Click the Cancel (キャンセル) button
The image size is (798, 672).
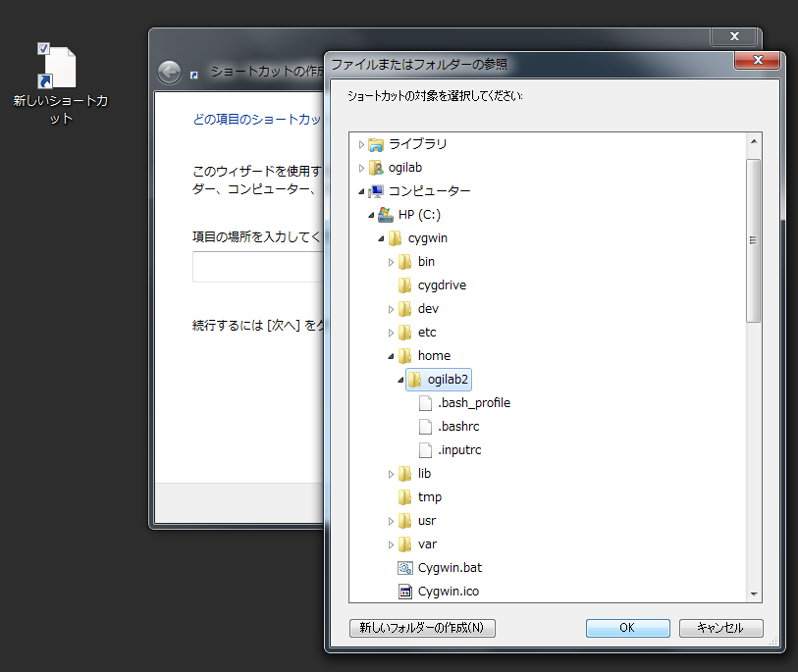pos(719,628)
